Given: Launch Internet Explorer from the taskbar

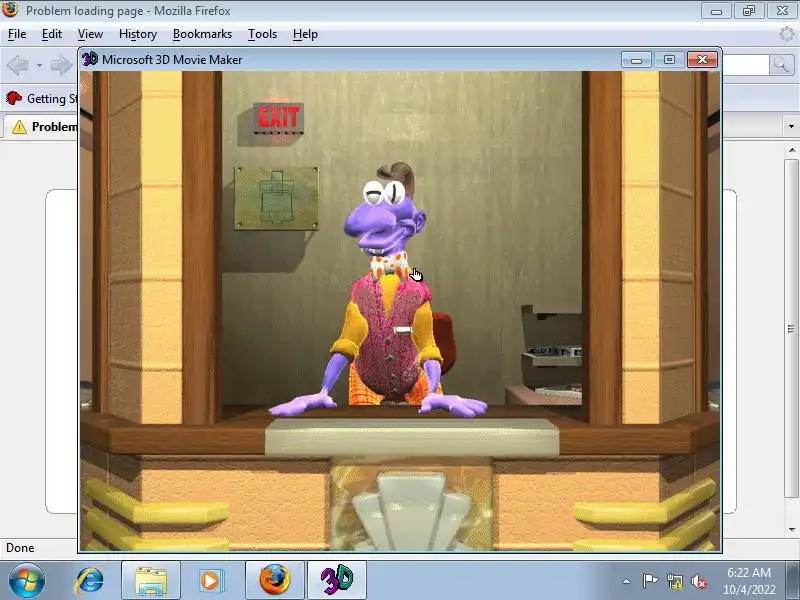Looking at the screenshot, I should (89, 581).
